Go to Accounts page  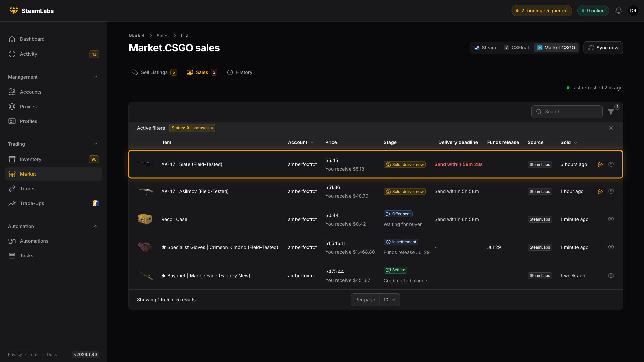[54, 92]
